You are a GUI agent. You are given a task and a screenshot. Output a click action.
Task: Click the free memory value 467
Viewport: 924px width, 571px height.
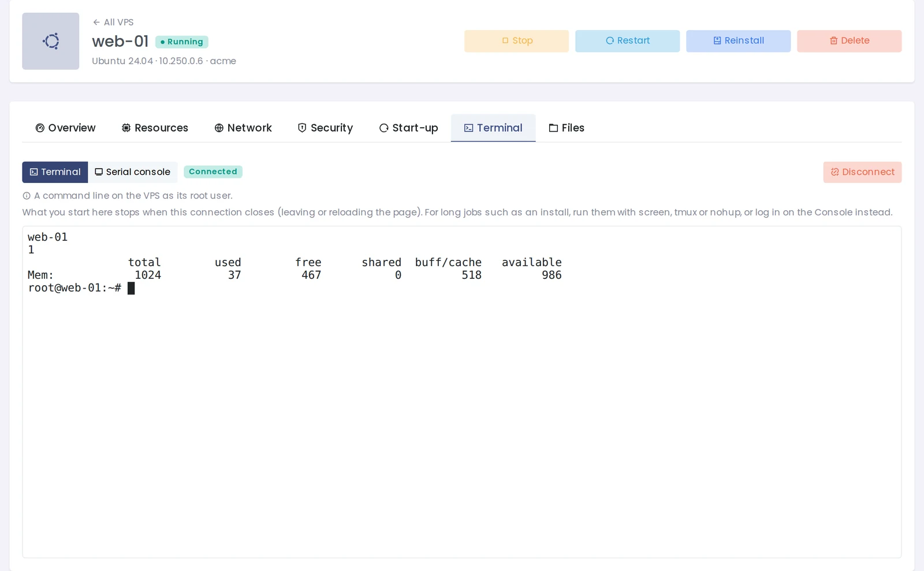(311, 275)
